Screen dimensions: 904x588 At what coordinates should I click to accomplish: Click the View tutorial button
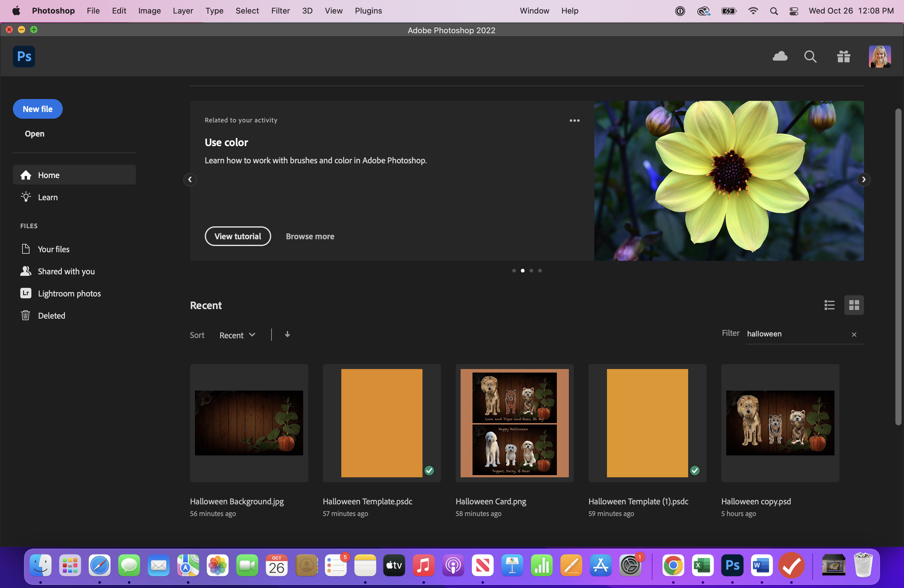(237, 236)
